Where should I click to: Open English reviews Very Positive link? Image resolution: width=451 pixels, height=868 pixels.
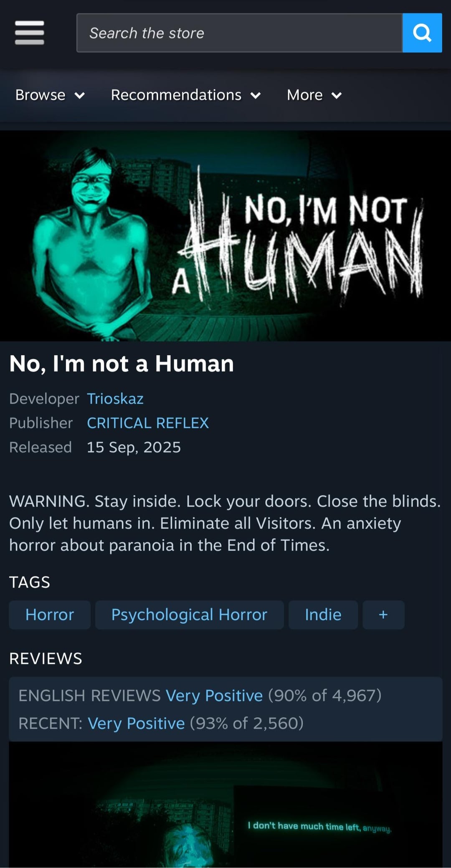pos(214,696)
